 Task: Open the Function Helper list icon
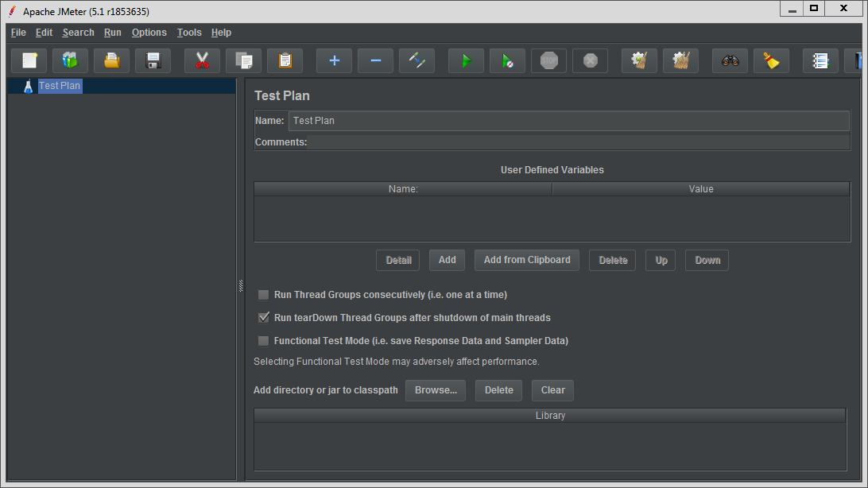tap(820, 60)
